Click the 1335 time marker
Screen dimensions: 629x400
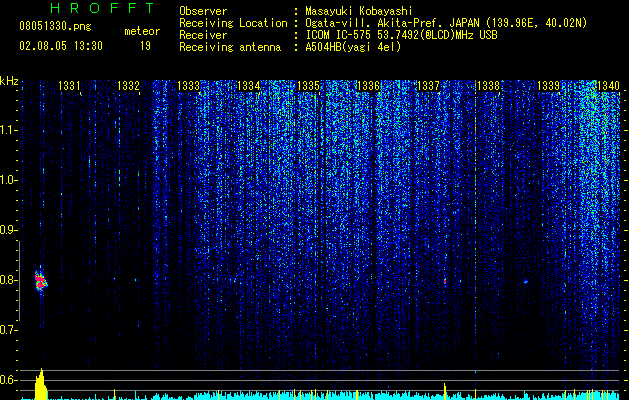[x=308, y=85]
